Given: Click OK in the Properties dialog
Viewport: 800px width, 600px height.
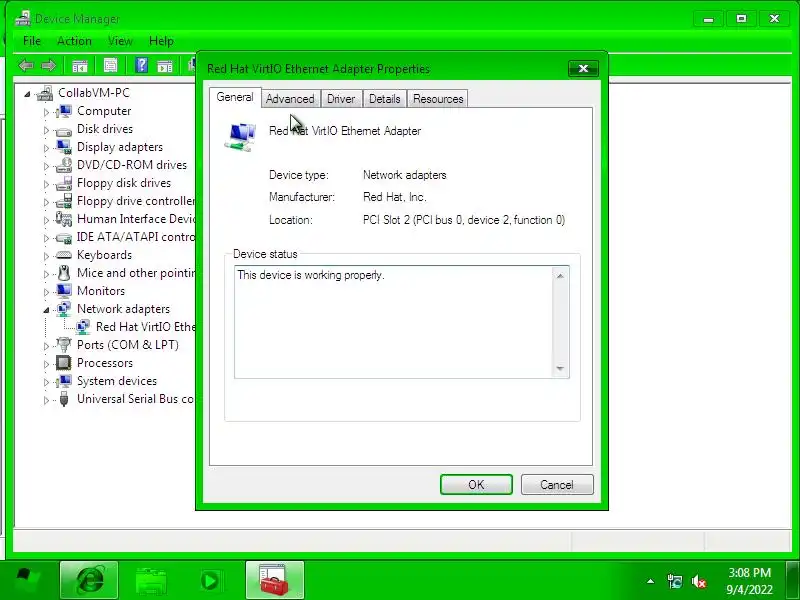Looking at the screenshot, I should [476, 484].
